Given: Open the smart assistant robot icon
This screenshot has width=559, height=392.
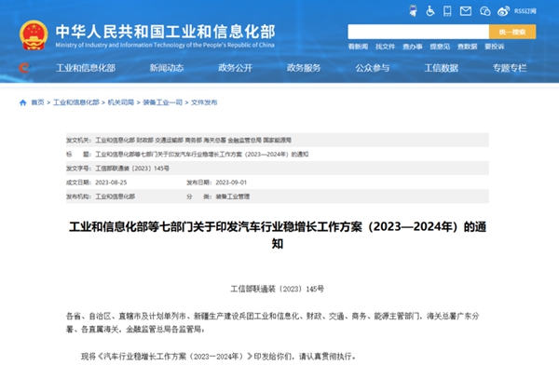Looking at the screenshot, I should (x=413, y=12).
